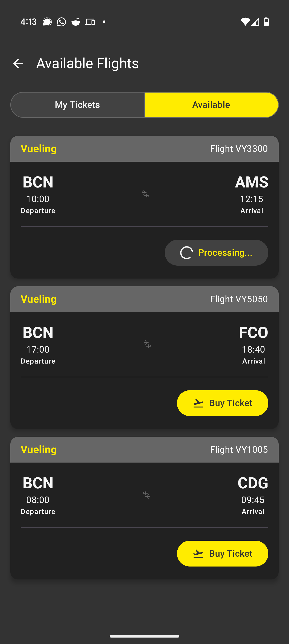Select the AMS arrival airport code
289x644 pixels.
point(252,182)
